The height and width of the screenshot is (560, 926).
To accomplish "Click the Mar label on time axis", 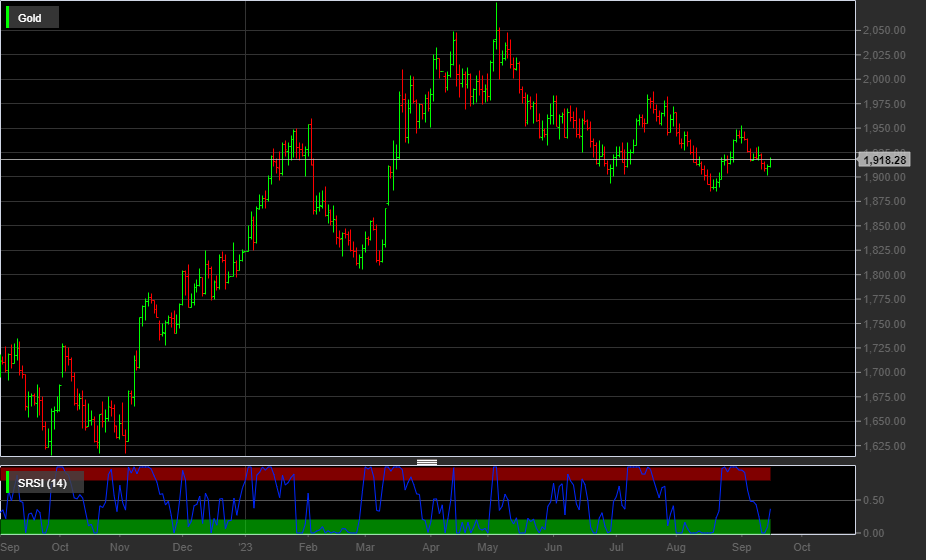I will (x=365, y=547).
